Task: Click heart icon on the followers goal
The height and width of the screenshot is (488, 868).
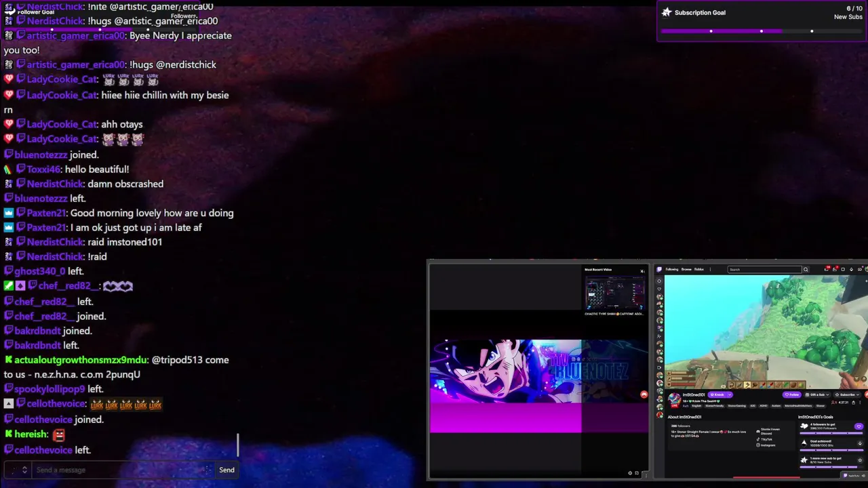Action: 859,426
